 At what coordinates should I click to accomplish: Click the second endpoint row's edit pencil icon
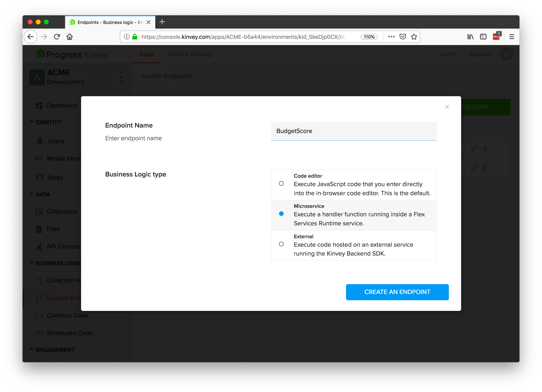[474, 168]
